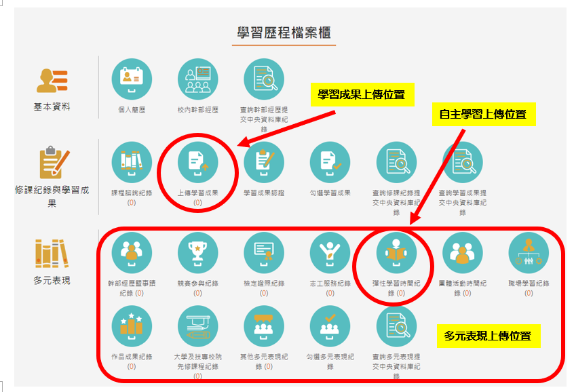This screenshot has height=392, width=574.
Task: Open 大學及技專校院先修課程紀錄 graduation icon
Action: [x=197, y=326]
